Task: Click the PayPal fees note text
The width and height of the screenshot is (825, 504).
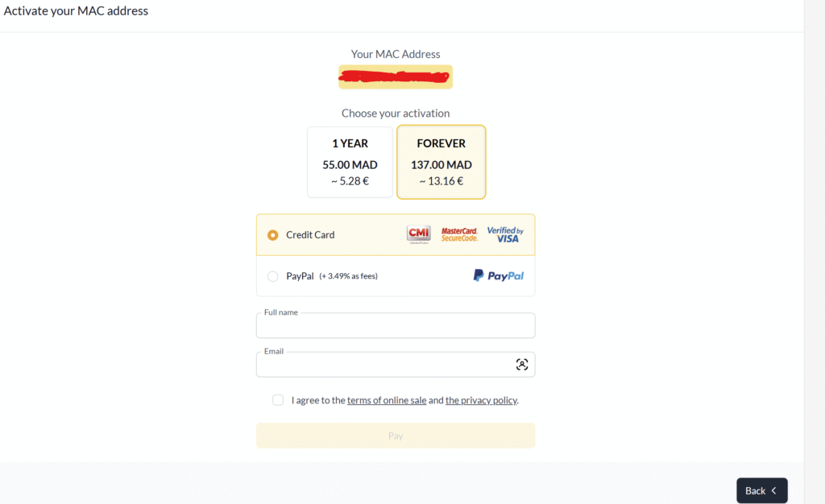Action: click(348, 276)
